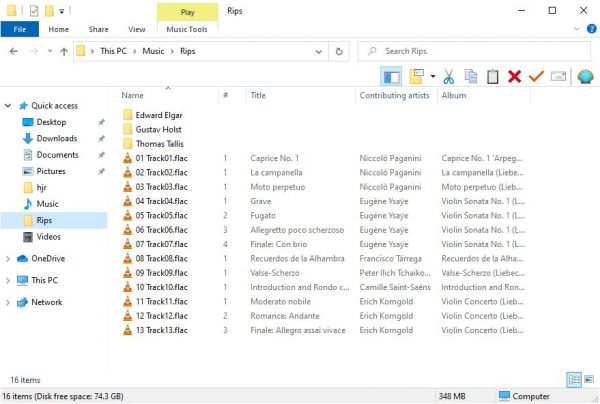Expand the ribbon with the chevron
This screenshot has height=404, width=600.
click(x=577, y=29)
